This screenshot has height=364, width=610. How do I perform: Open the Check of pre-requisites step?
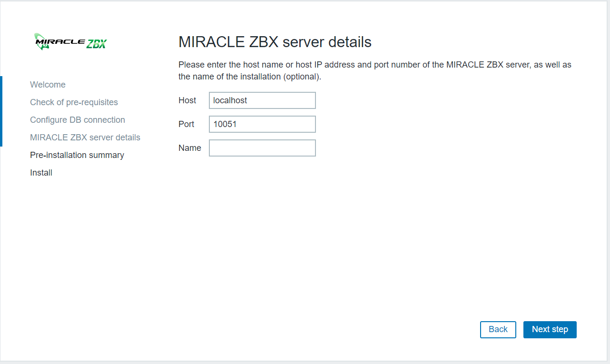pyautogui.click(x=74, y=102)
